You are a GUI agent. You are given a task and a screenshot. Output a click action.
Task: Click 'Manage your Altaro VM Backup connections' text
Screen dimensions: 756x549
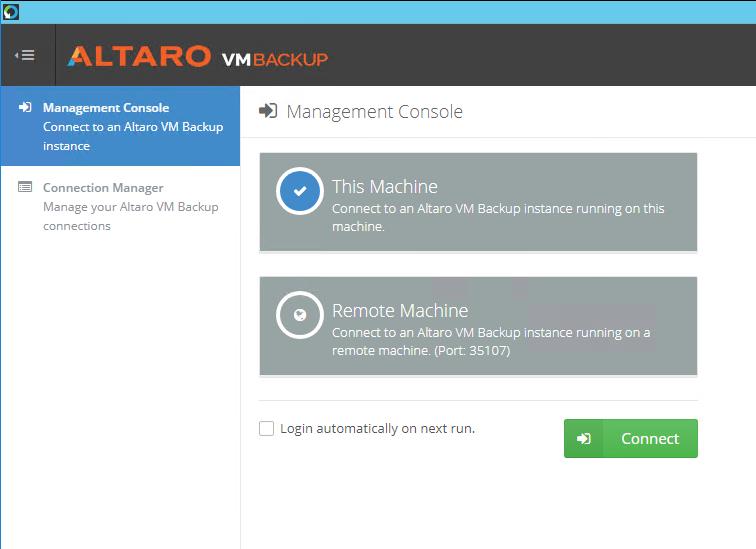131,216
